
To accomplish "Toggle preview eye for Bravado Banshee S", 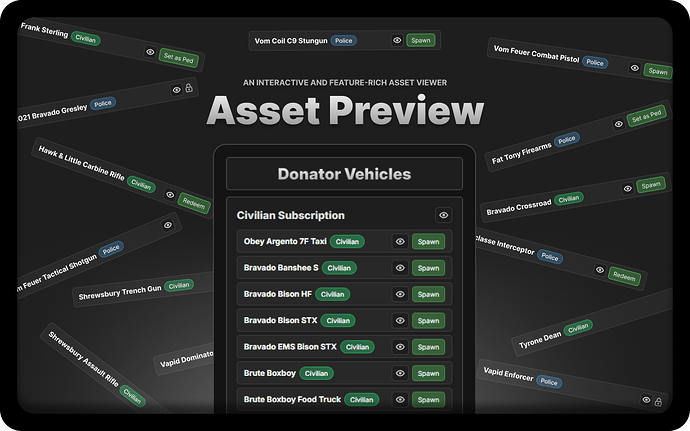I will (x=400, y=268).
